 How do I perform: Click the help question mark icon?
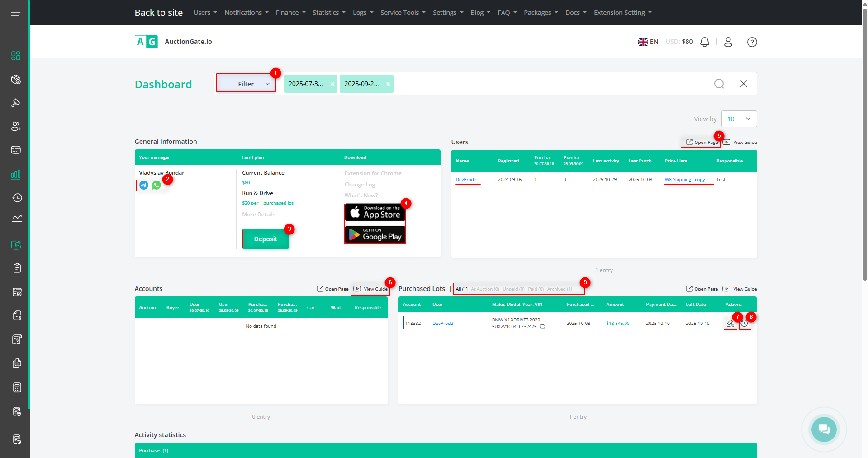[752, 42]
